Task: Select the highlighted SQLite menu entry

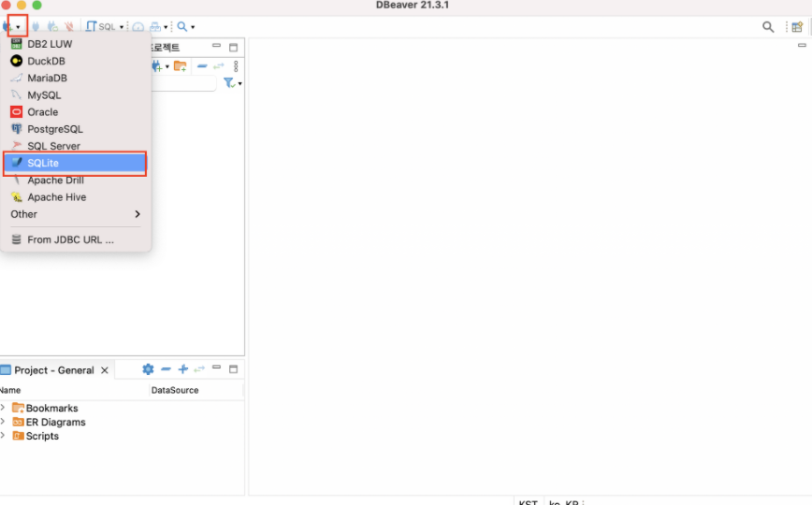Action: pyautogui.click(x=76, y=163)
